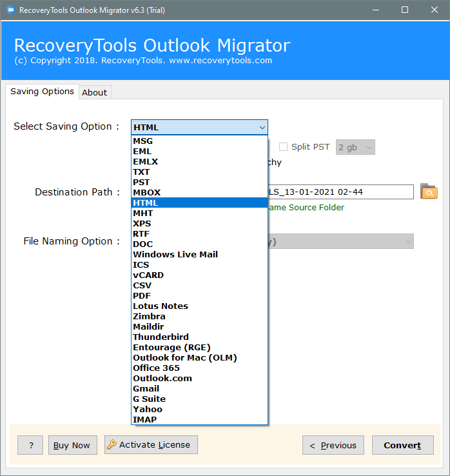
Task: Choose Lotus Notes from the list
Action: (x=199, y=306)
